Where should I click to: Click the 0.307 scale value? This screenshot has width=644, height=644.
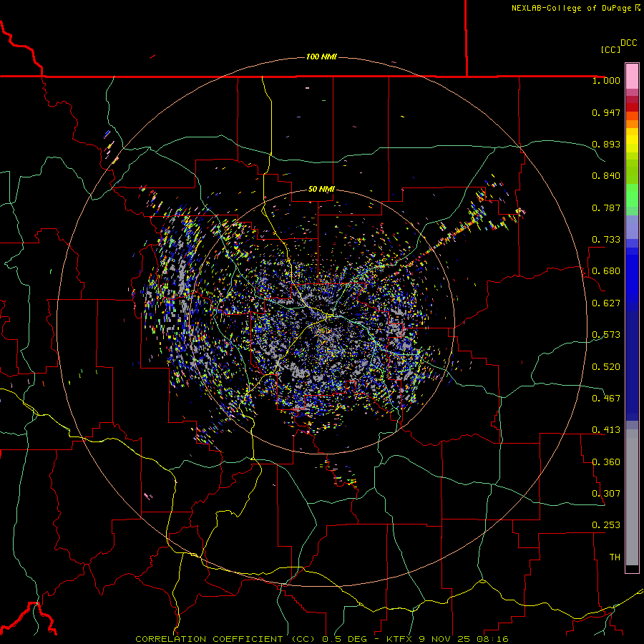click(606, 494)
